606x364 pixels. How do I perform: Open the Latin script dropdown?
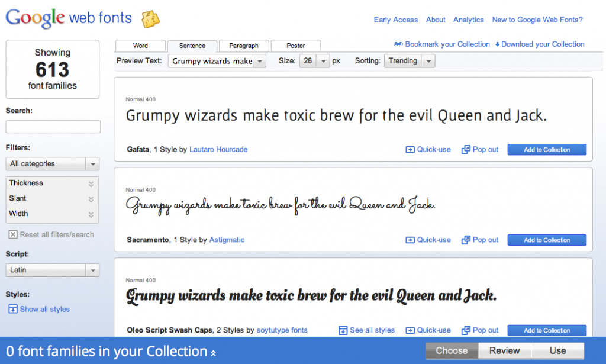point(53,270)
